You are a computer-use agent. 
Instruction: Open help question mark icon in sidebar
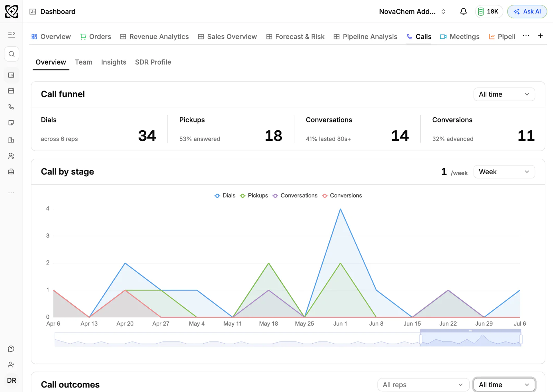tap(11, 349)
